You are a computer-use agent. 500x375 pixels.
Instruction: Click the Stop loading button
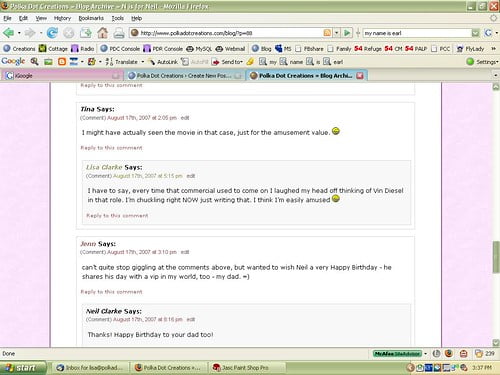coord(69,33)
